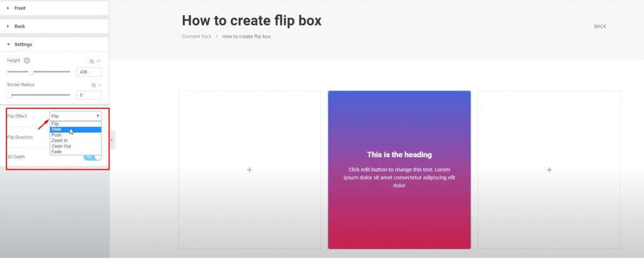
Task: Collapse the editor panel with the arrow handle
Action: point(113,139)
